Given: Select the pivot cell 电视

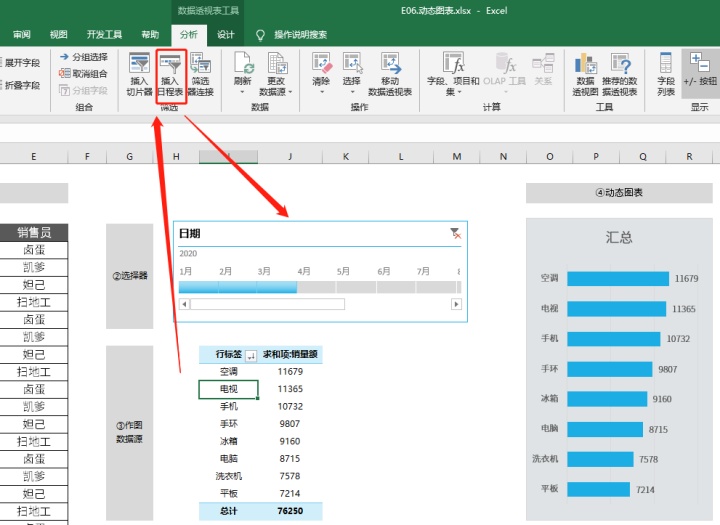Looking at the screenshot, I should (228, 389).
